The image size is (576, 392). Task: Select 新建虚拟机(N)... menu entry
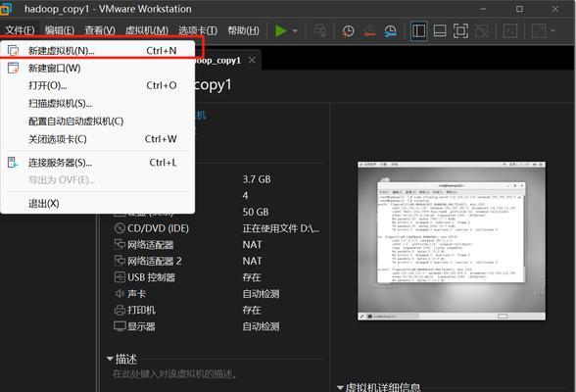tap(98, 50)
